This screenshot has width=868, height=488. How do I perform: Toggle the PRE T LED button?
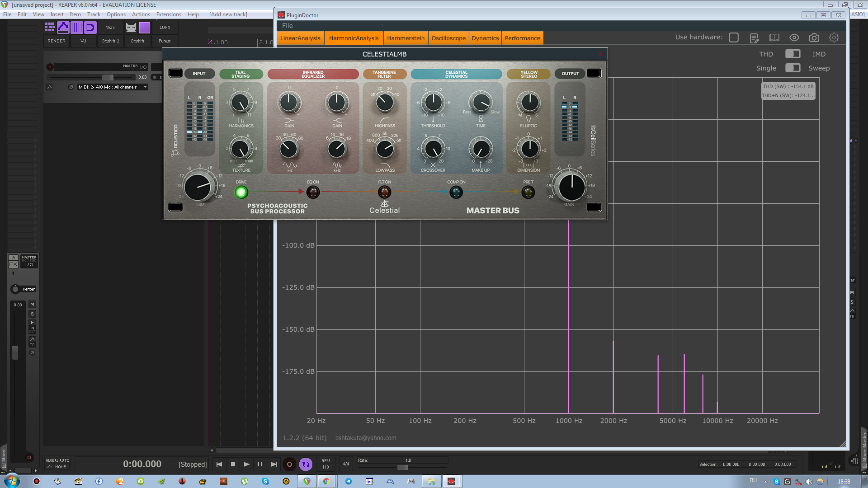[x=528, y=192]
